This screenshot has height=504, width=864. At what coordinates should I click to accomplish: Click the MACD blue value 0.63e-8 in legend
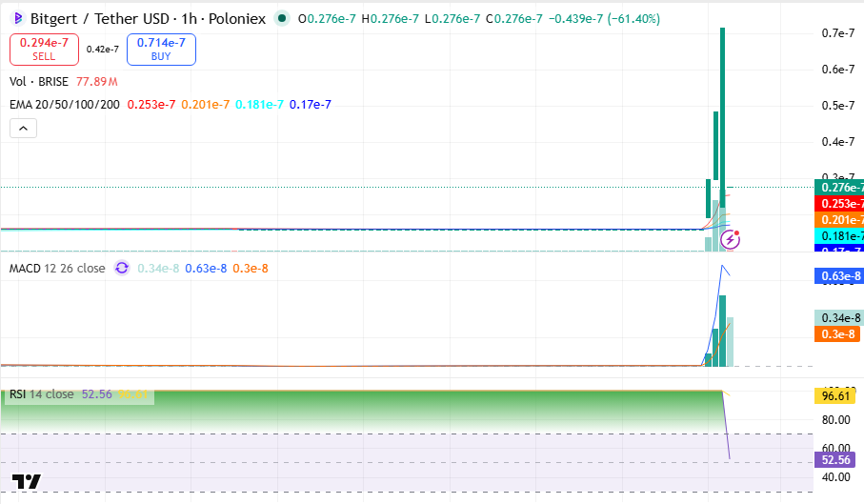click(x=206, y=269)
